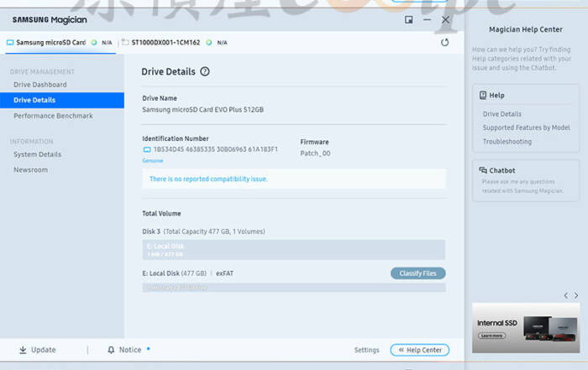
Task: Click the Magician Help Center title
Action: (x=525, y=29)
